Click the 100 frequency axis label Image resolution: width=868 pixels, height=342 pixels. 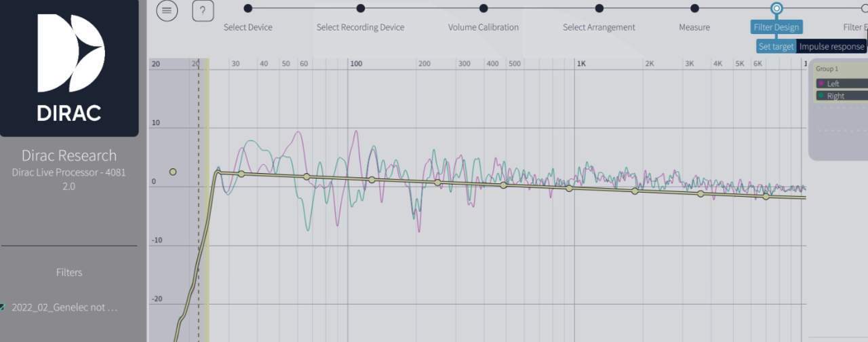click(x=356, y=63)
